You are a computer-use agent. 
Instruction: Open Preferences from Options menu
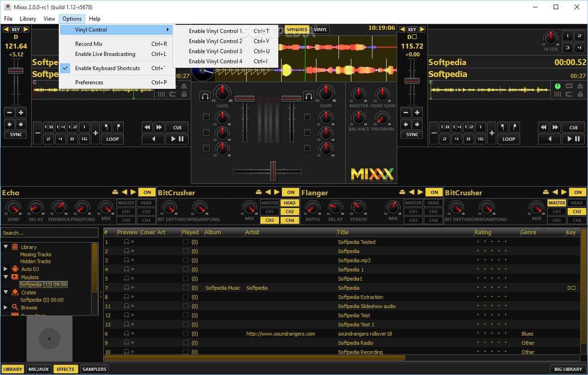[x=117, y=83]
